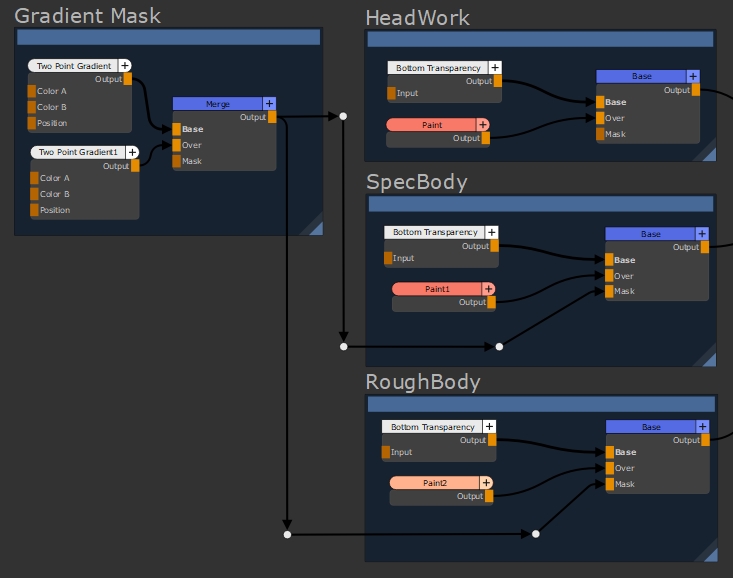Screen dimensions: 733x578
Task: Select the Gradient Mask group header bar
Action: [x=168, y=37]
